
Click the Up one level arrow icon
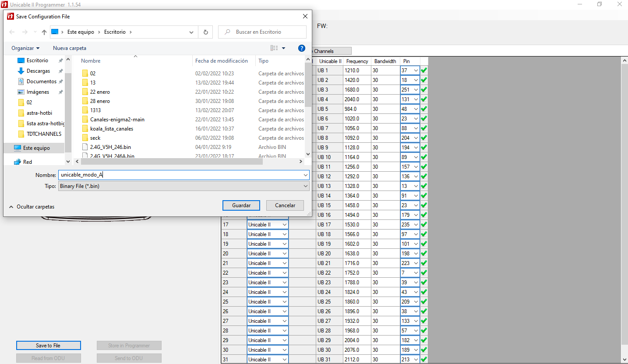(44, 32)
